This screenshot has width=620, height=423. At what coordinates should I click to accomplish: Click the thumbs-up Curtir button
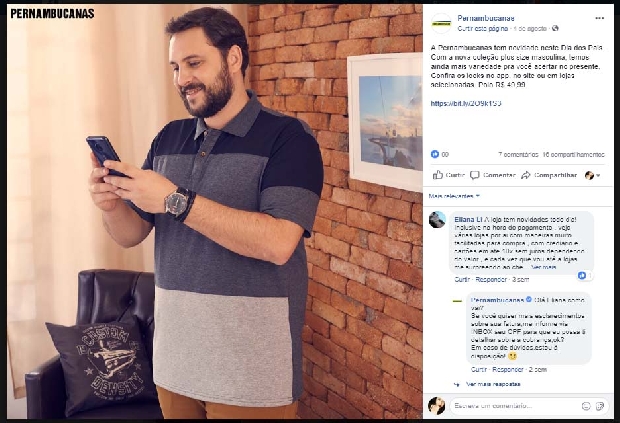[x=448, y=175]
